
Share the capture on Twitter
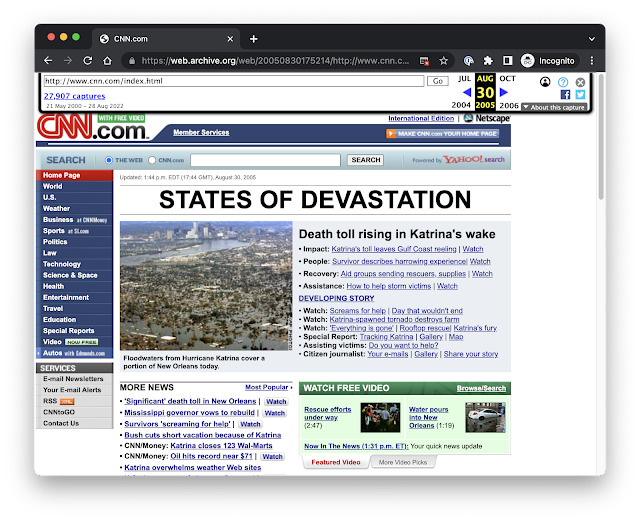click(580, 95)
